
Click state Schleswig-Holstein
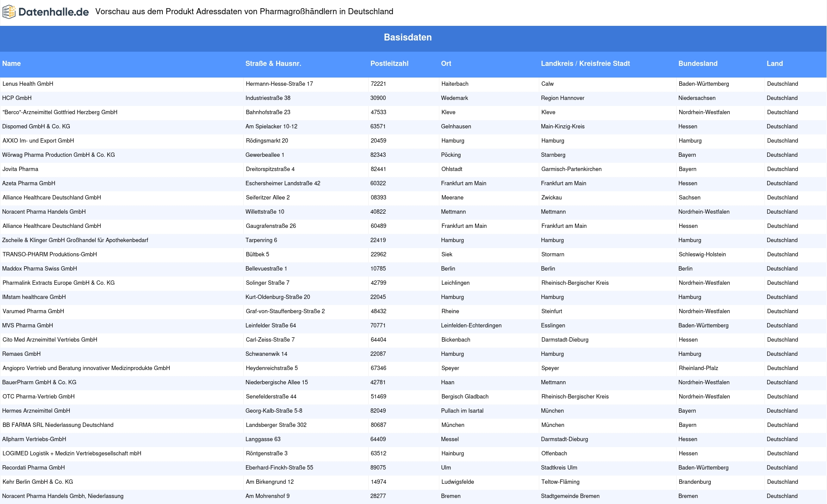703,254
